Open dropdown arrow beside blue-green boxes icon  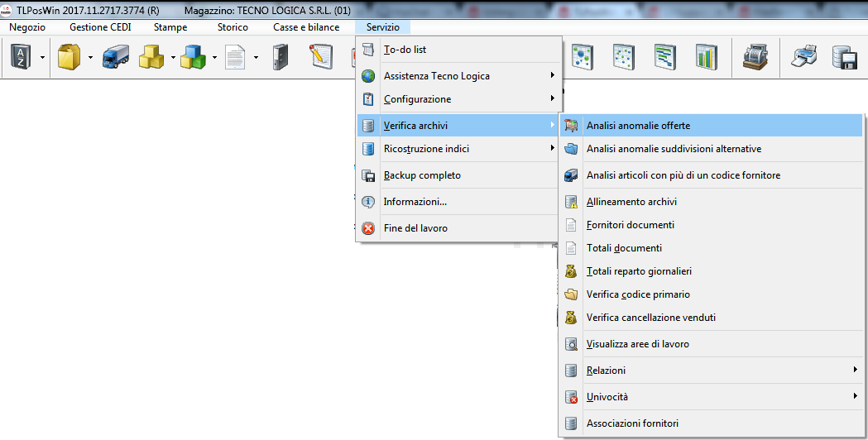coord(214,58)
